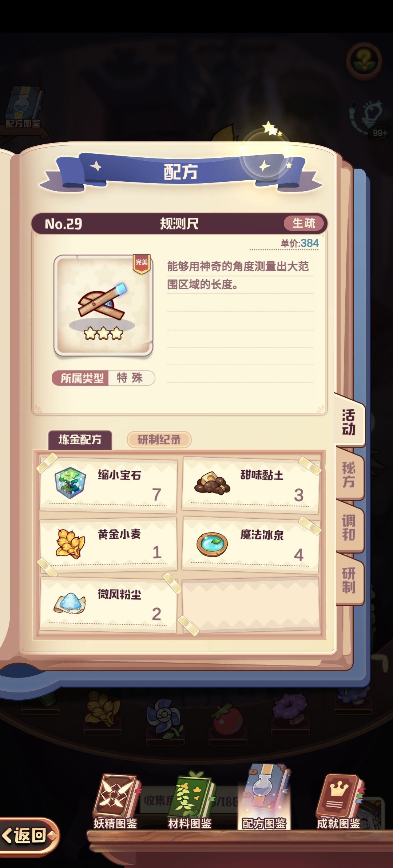Viewport: 393px width, 868px height.
Task: Open the 秘方 side bookmark tab
Action: pos(349,474)
